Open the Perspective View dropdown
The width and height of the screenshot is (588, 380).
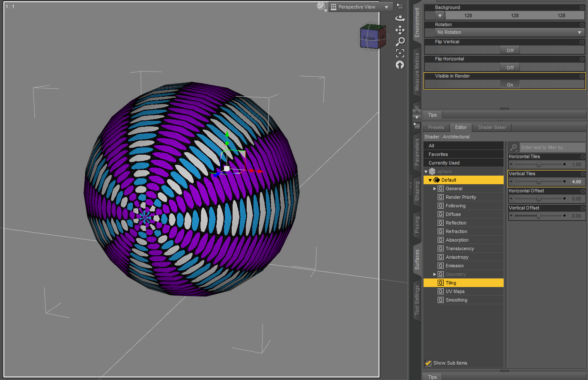coord(360,7)
